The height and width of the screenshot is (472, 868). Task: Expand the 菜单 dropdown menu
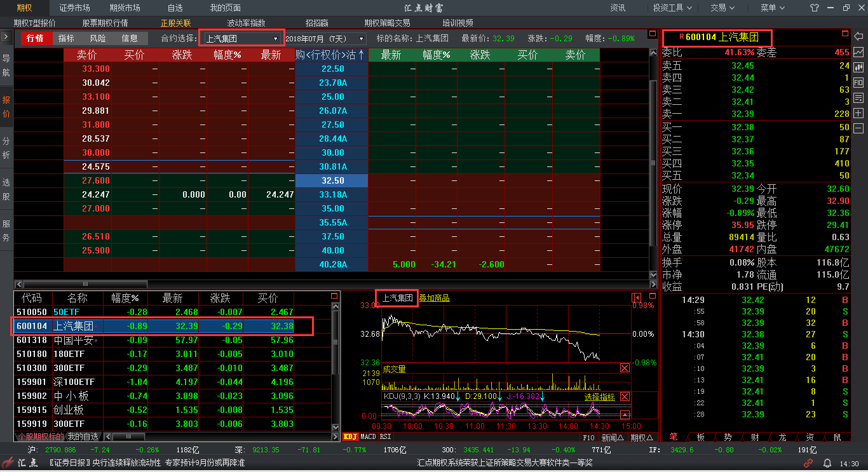tap(771, 8)
